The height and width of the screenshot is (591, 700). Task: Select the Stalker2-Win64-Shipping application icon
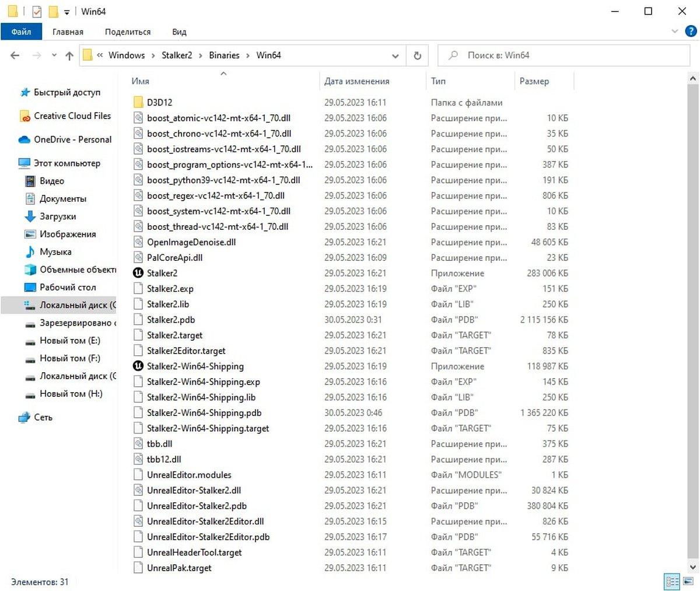[x=138, y=366]
